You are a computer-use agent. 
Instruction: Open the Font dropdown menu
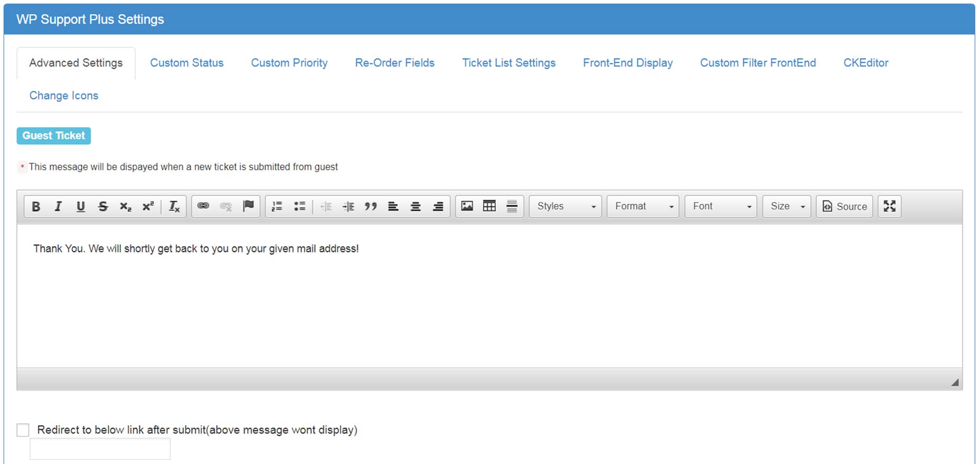(720, 206)
